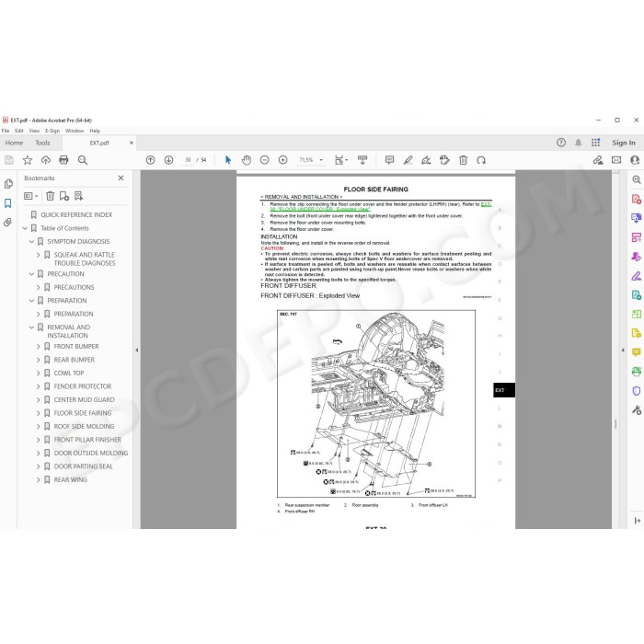Image resolution: width=644 pixels, height=644 pixels.
Task: Switch to the Tools tab
Action: point(42,143)
